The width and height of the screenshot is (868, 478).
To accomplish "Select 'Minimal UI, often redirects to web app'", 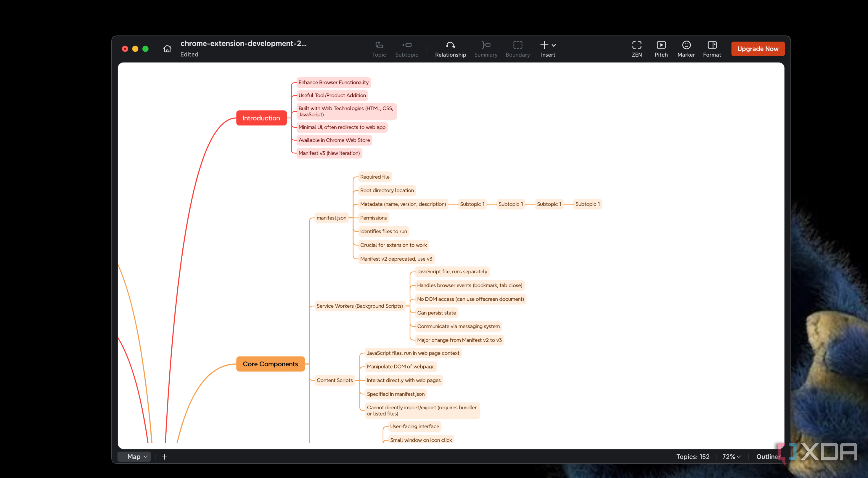I will [342, 127].
